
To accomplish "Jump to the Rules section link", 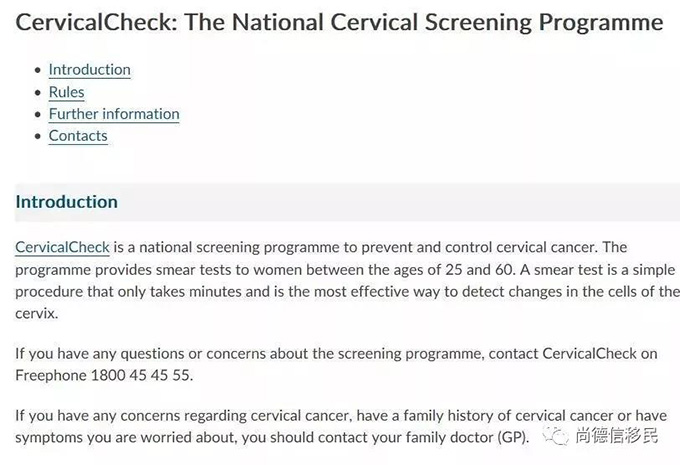I will (66, 92).
